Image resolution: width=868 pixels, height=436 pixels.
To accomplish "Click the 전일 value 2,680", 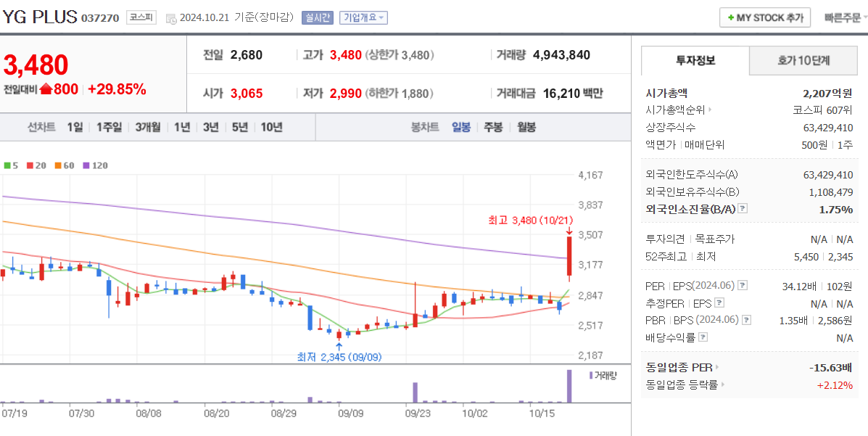I will pos(247,55).
